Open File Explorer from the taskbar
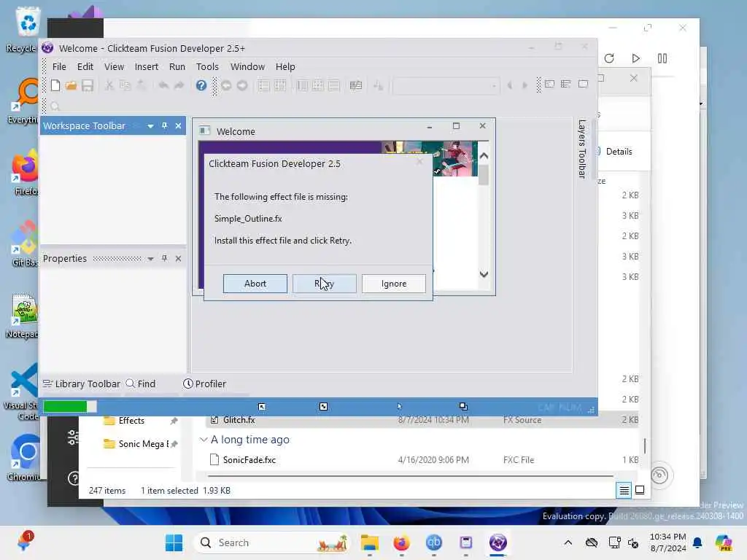The width and height of the screenshot is (747, 560). [370, 542]
